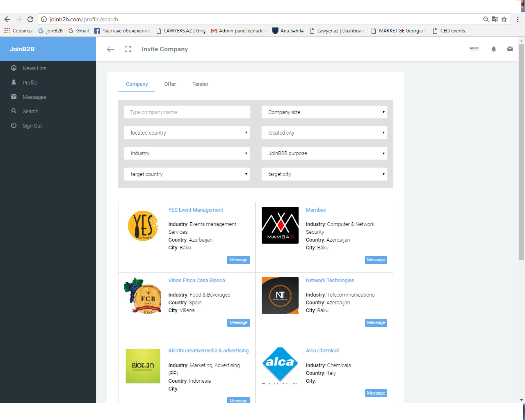525x420 pixels.
Task: Click the JoinB2B sidebar logo
Action: click(x=22, y=49)
